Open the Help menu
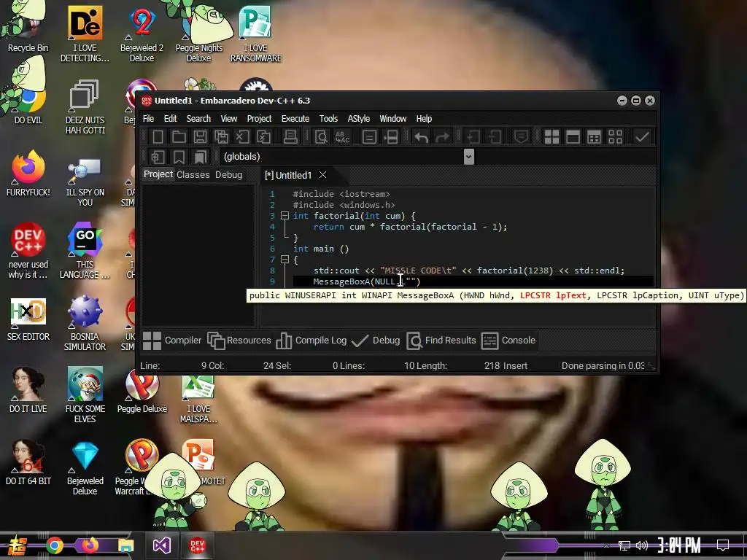Screen dimensions: 747x560 click(x=424, y=119)
